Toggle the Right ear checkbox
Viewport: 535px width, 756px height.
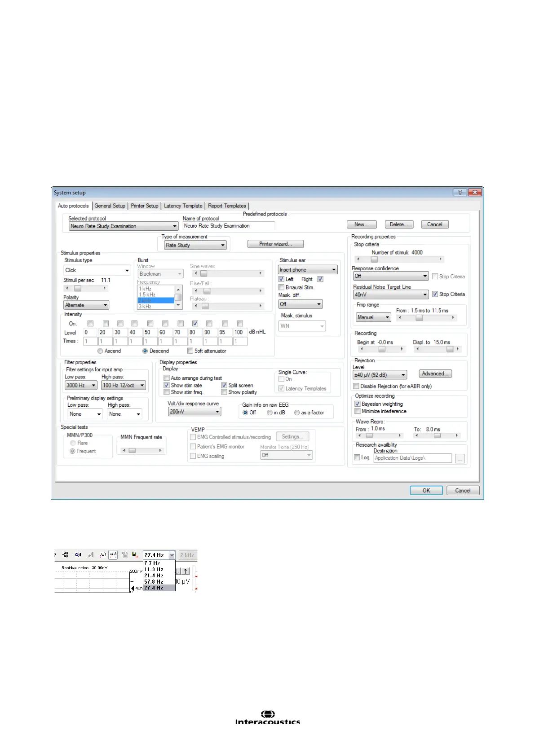click(320, 279)
